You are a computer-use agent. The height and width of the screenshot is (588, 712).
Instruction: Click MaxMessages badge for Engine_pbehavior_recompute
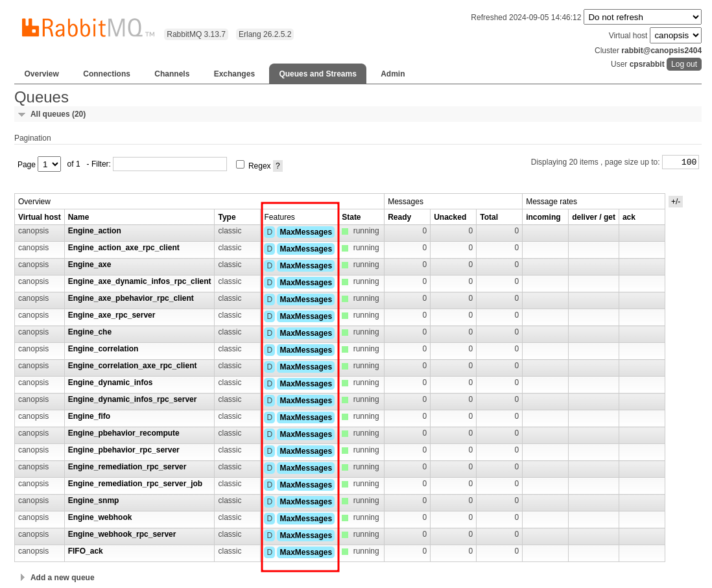point(305,434)
